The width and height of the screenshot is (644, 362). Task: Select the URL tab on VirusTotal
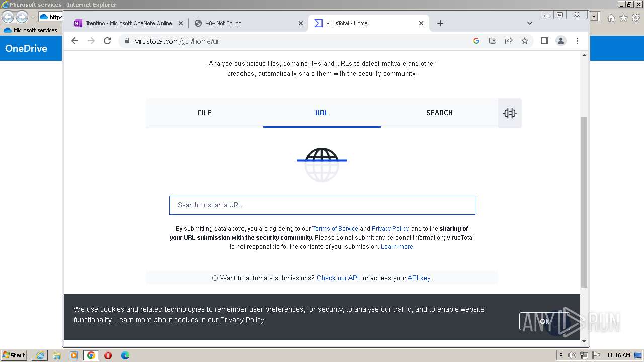click(x=322, y=113)
